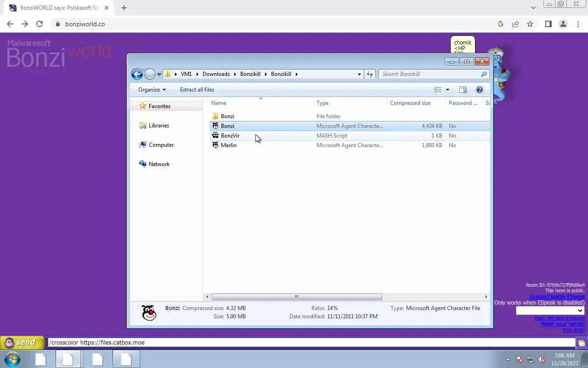Viewport: 588px width, 368px height.
Task: Expand address bar previous locations dropdown
Action: pyautogui.click(x=359, y=74)
